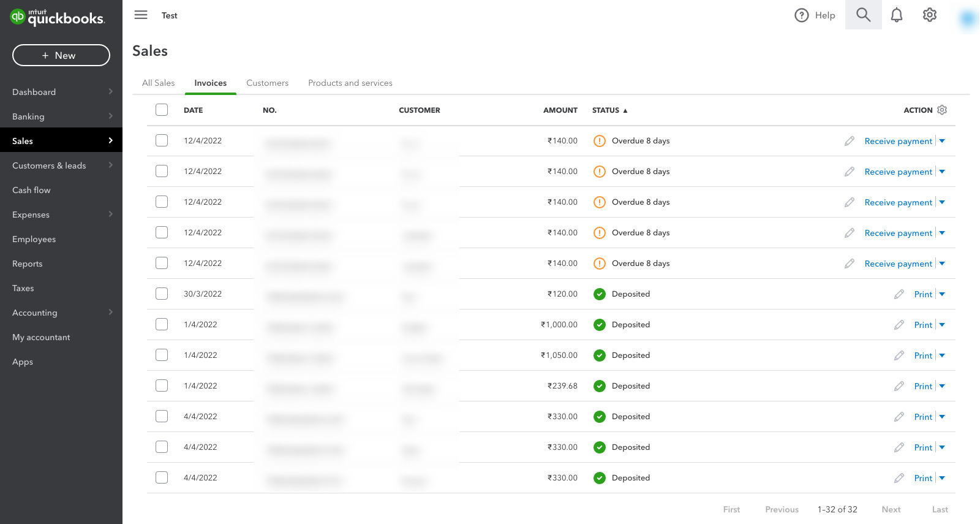Check the third 12/4/2022 invoice row
Viewport: 980px width, 524px height.
(162, 202)
